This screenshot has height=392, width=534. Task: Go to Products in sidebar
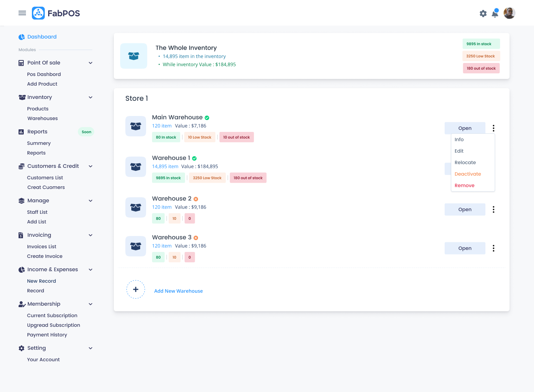pyautogui.click(x=38, y=109)
